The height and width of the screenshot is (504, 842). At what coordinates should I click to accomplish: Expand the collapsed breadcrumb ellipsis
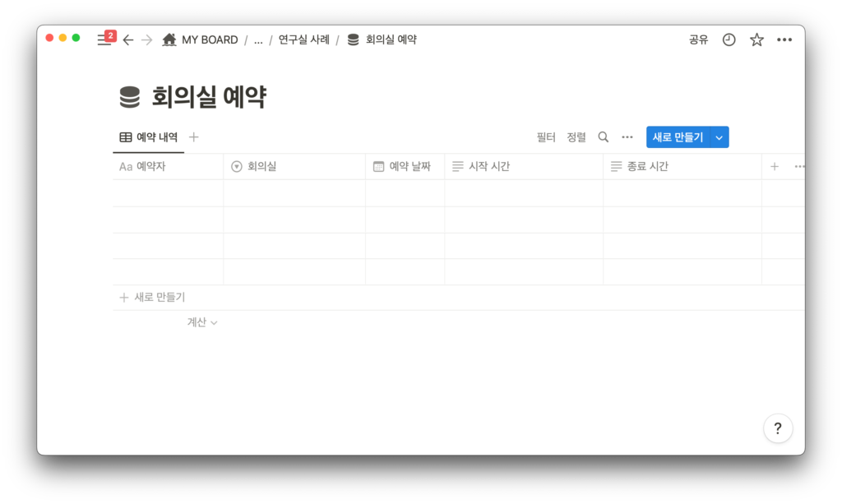[258, 39]
